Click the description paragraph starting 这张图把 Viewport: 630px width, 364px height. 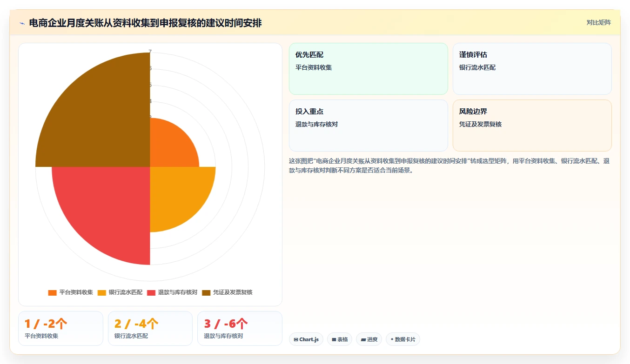coord(449,165)
